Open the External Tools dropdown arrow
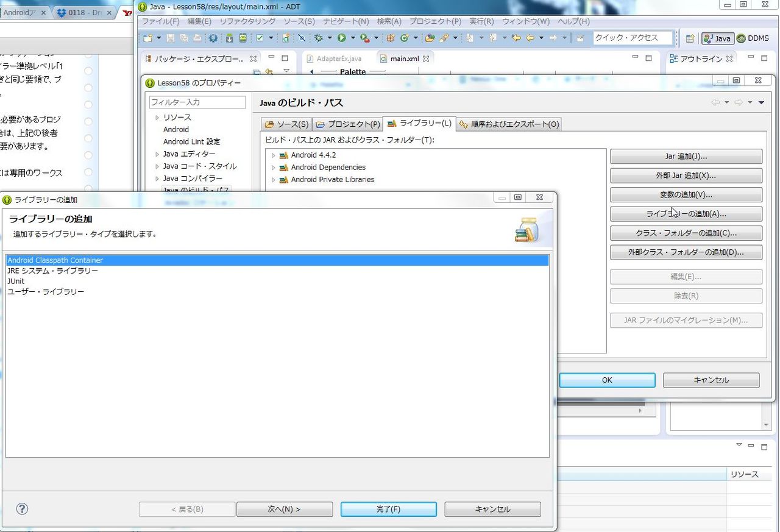This screenshot has height=532, width=780. tap(376, 38)
